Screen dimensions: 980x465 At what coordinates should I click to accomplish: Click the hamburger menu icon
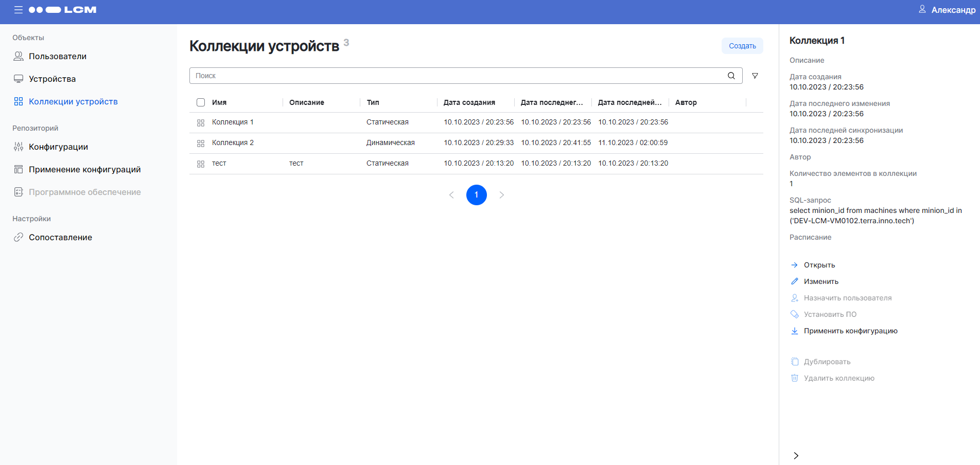click(x=19, y=10)
